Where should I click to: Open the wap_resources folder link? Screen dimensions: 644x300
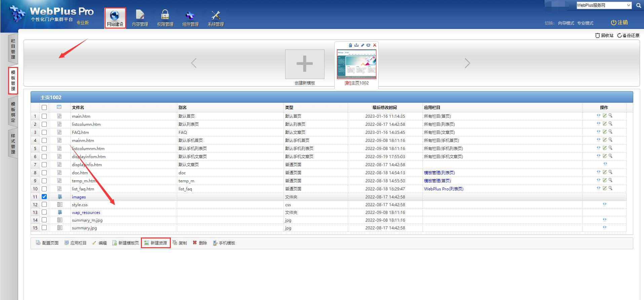[x=86, y=213]
